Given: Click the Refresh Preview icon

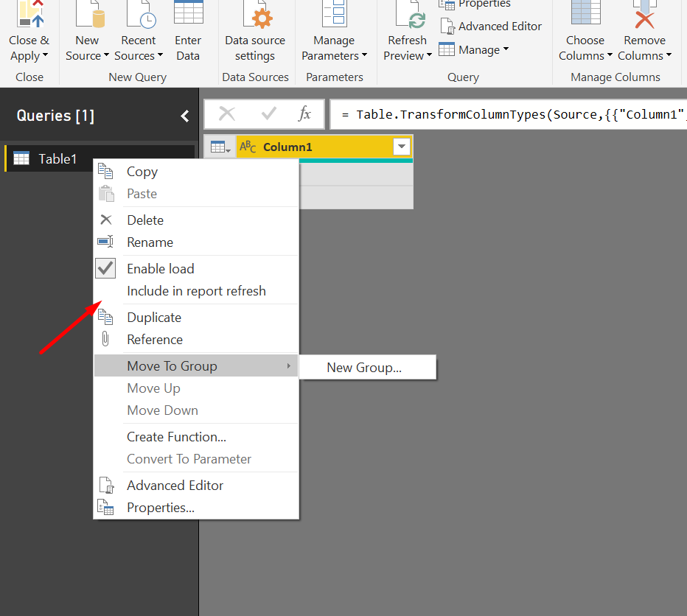Looking at the screenshot, I should click(410, 14).
